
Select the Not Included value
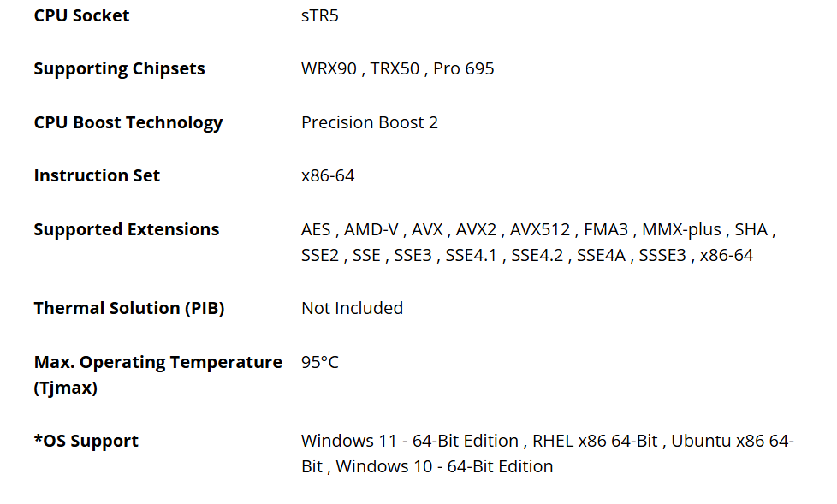pos(352,308)
